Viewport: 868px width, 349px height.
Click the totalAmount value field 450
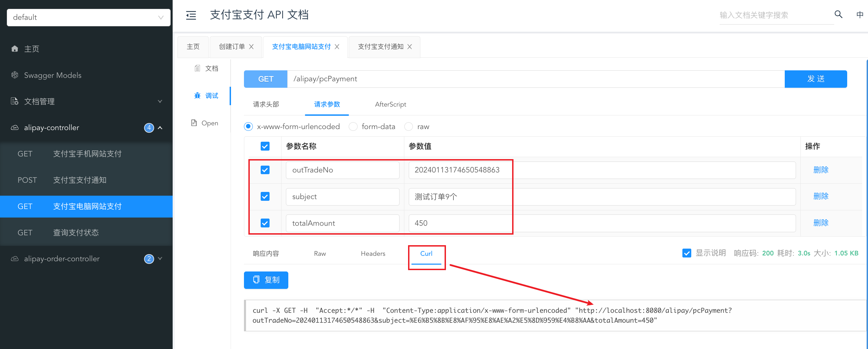(x=602, y=223)
